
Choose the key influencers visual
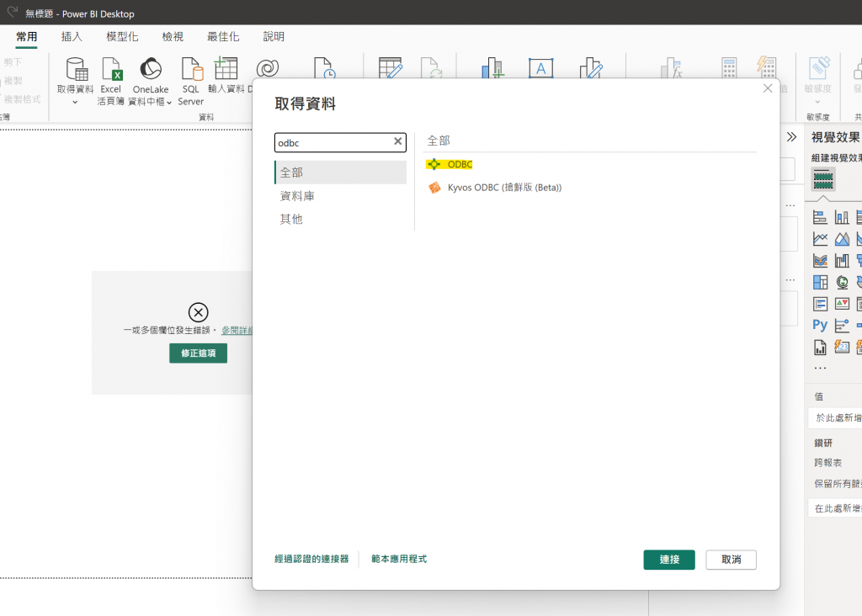(842, 326)
